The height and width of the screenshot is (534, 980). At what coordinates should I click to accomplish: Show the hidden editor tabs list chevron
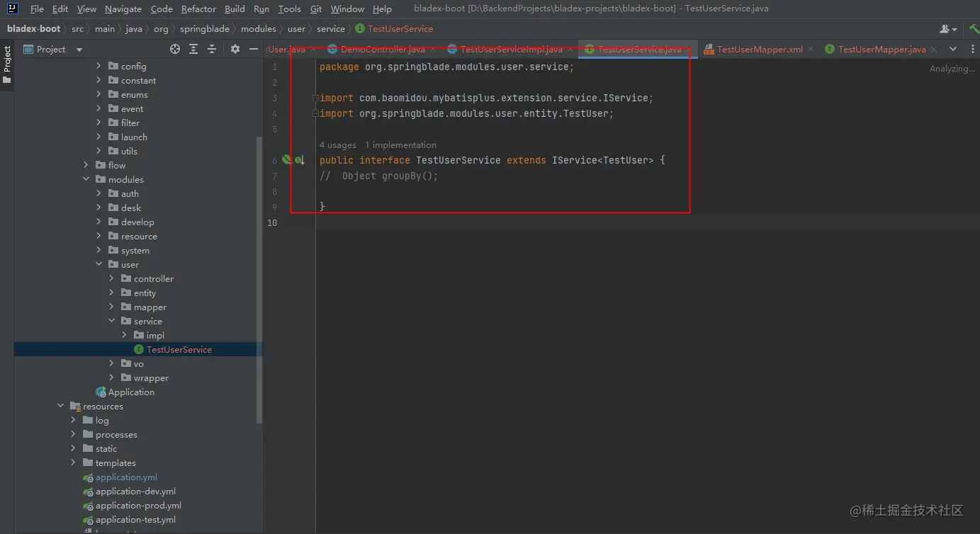953,49
